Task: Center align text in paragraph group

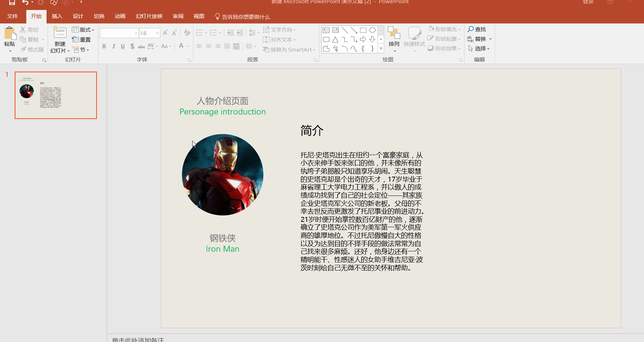Action: [x=209, y=46]
